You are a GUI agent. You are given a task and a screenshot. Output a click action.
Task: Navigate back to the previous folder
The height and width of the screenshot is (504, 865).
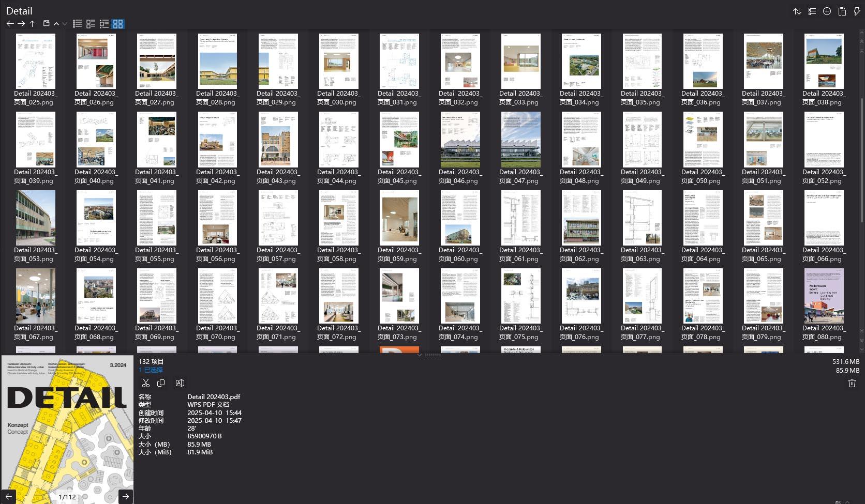10,24
